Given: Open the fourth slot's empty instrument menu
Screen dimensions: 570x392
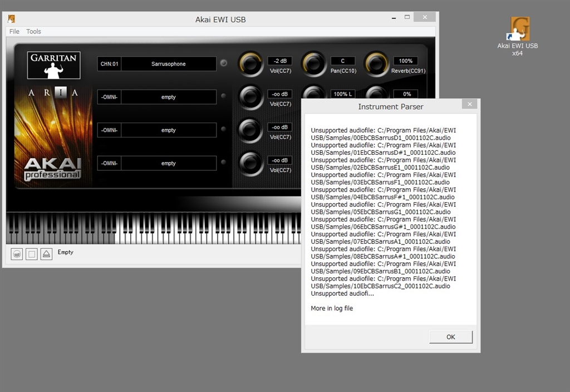Looking at the screenshot, I should [169, 163].
